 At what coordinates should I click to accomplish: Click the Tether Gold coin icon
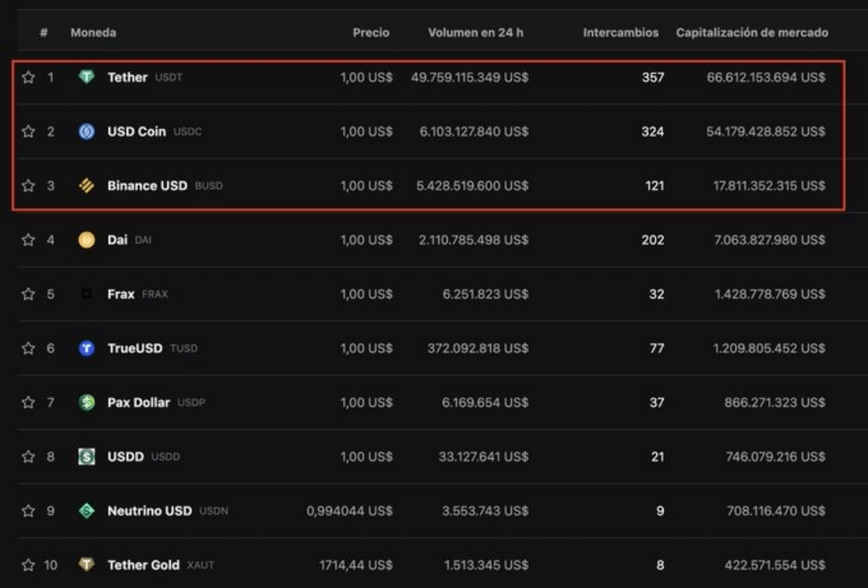click(88, 564)
